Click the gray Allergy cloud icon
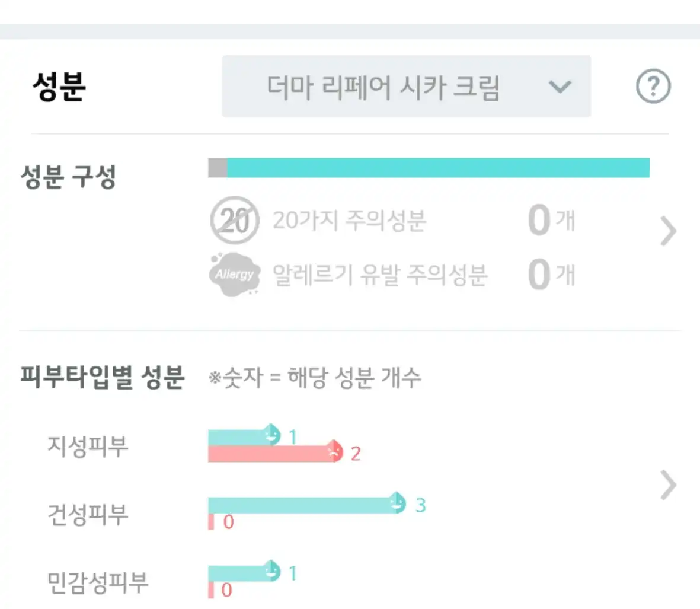 (x=235, y=274)
